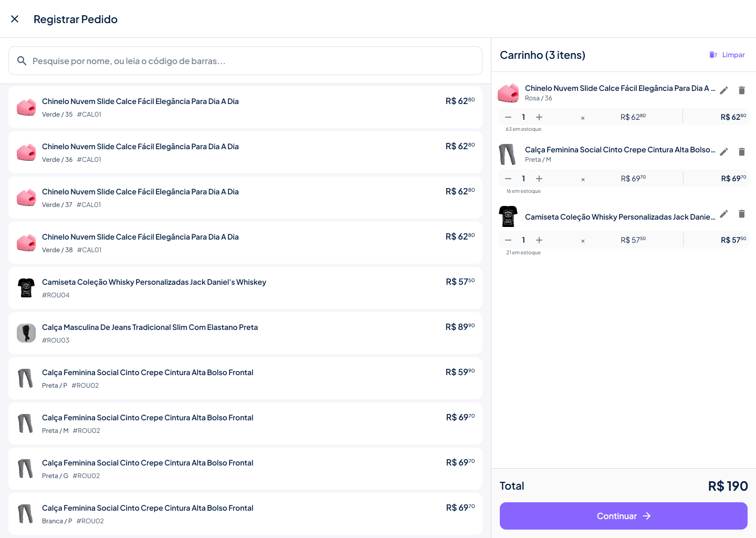Decrease Chinelo Nuvem quantity in cart
Viewport: 756px width, 538px height.
tap(508, 117)
